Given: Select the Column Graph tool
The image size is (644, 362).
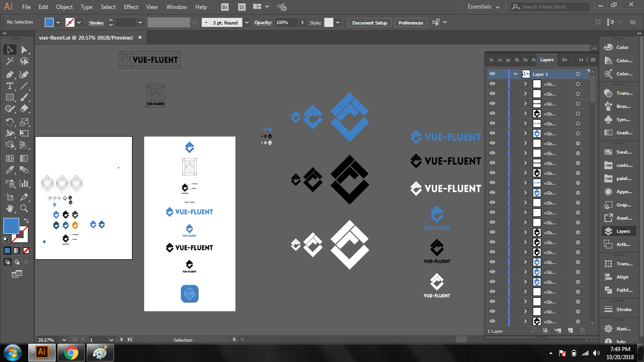Looking at the screenshot, I should (x=24, y=183).
